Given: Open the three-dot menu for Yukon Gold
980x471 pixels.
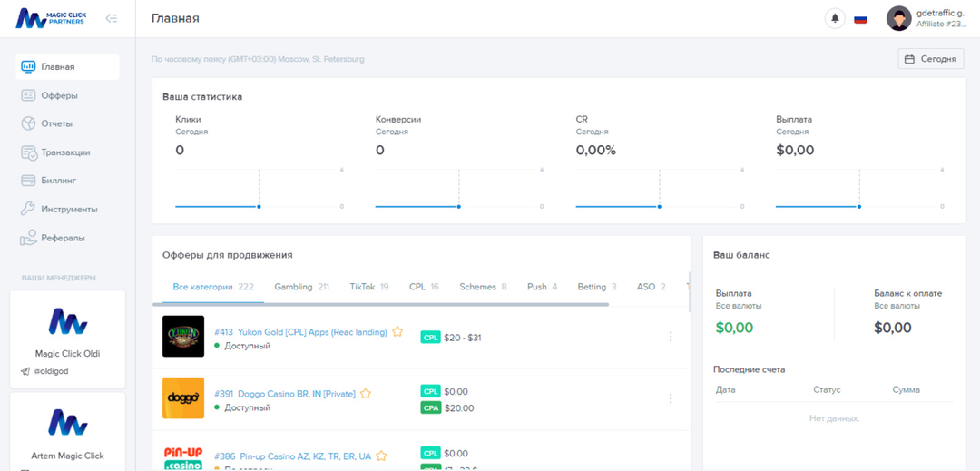Looking at the screenshot, I should click(x=671, y=337).
